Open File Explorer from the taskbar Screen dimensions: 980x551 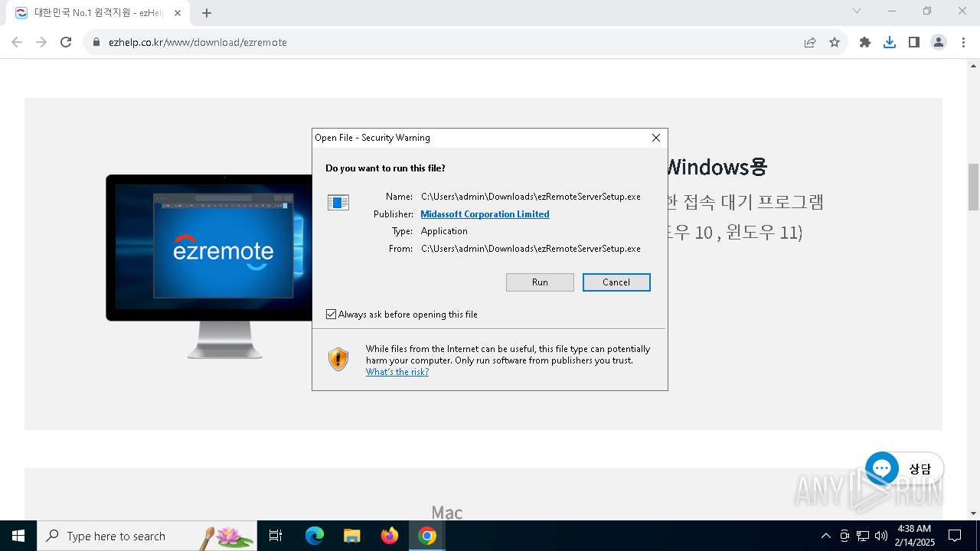pyautogui.click(x=352, y=536)
